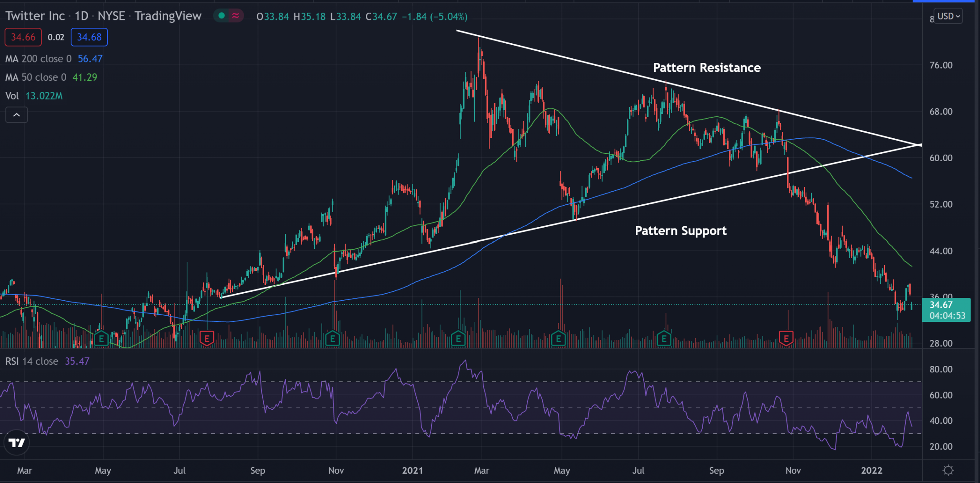Click the 80.00 RSI axis label
Screen dimensions: 980x483
tap(941, 369)
